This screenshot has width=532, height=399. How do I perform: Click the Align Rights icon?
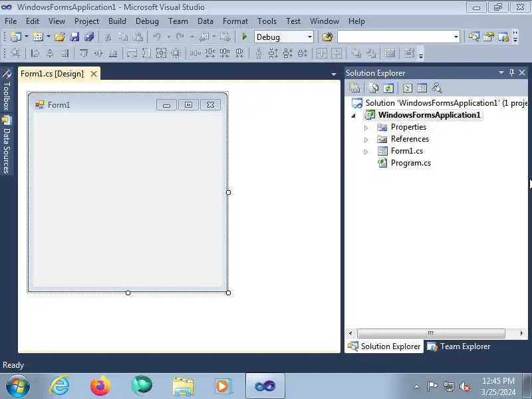click(x=65, y=53)
